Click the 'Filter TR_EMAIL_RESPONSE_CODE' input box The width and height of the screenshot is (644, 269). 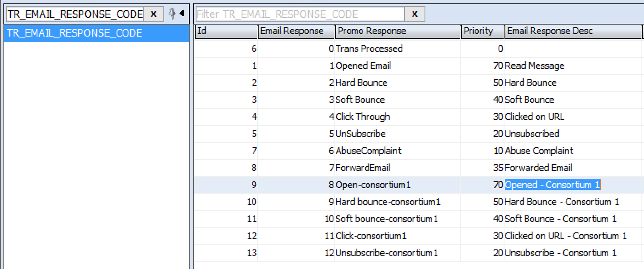(300, 14)
